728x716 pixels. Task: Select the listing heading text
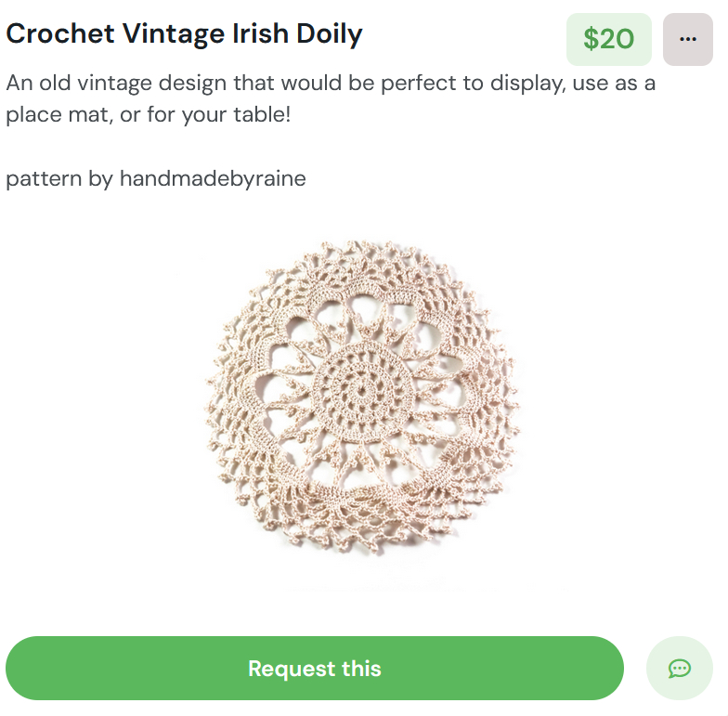coord(184,34)
